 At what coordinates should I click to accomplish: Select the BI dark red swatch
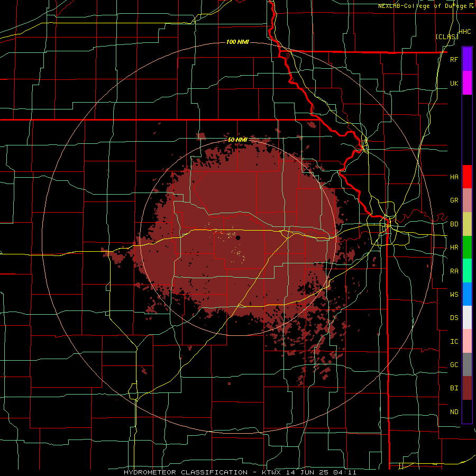coord(467,388)
